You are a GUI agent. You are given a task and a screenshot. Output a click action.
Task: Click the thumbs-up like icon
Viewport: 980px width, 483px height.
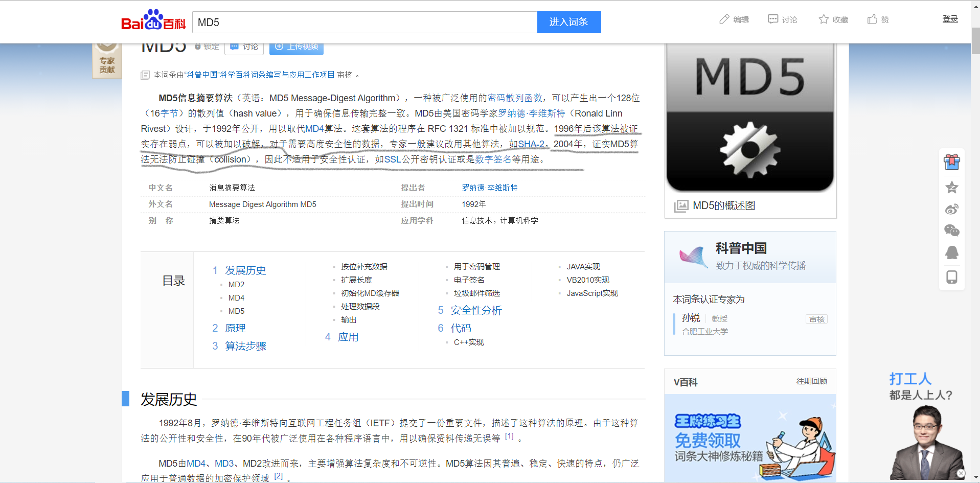point(872,19)
